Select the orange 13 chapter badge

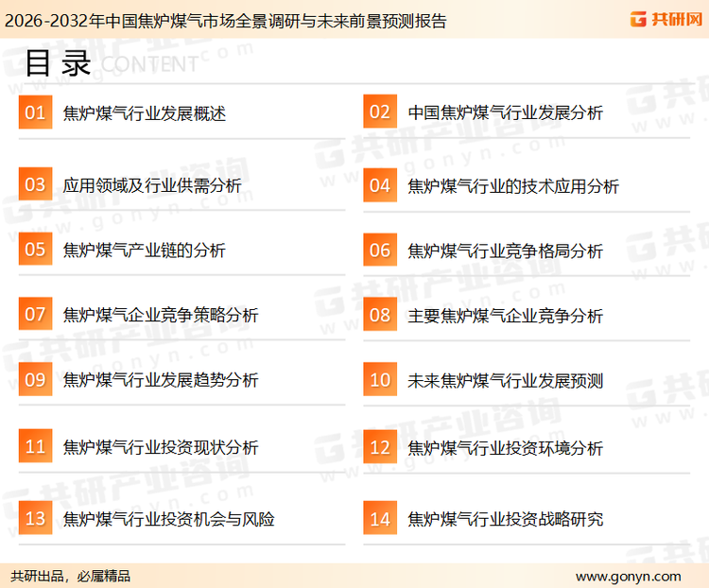pyautogui.click(x=35, y=518)
